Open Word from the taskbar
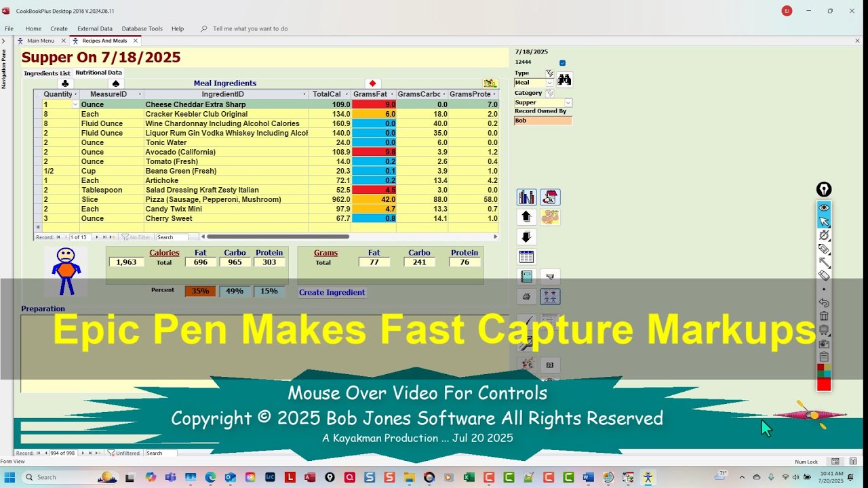 coord(588,477)
